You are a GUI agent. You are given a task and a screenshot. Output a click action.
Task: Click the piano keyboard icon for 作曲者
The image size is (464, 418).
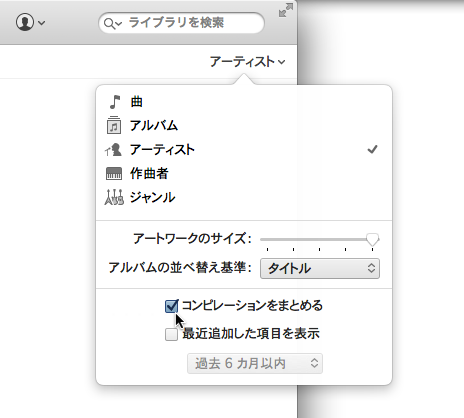click(114, 174)
